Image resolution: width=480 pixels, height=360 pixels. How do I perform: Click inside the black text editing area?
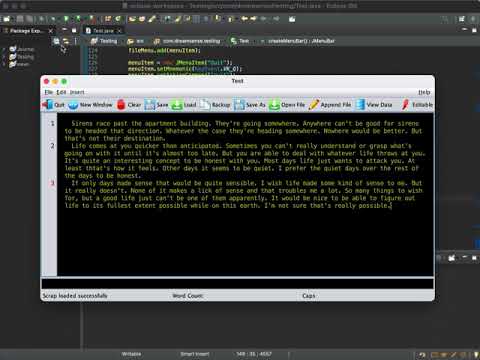[x=245, y=195]
